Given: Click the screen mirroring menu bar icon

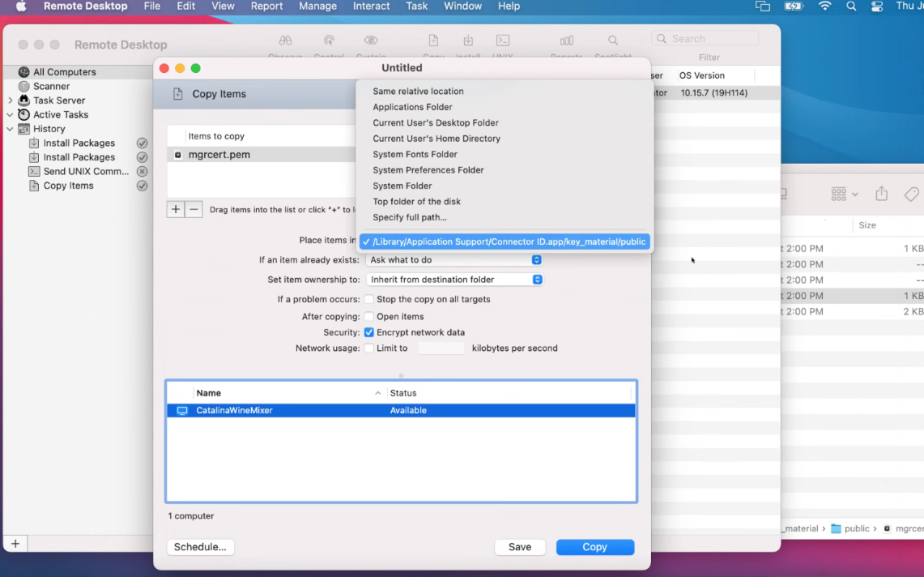Looking at the screenshot, I should (x=763, y=6).
